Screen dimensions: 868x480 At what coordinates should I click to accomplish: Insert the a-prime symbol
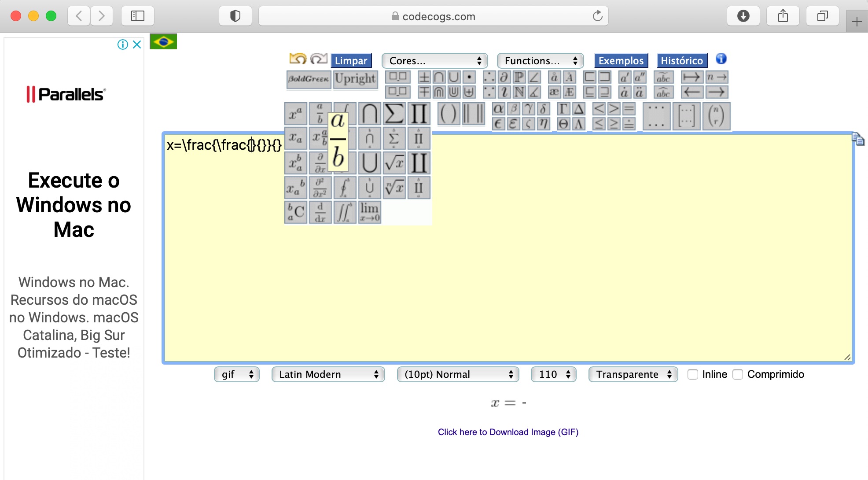click(x=624, y=78)
